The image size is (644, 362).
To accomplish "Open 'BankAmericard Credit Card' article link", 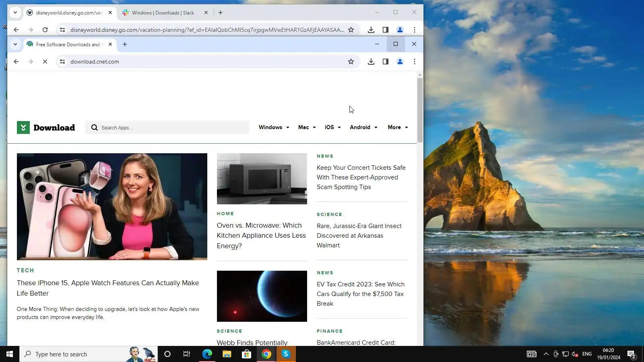I will click(356, 342).
